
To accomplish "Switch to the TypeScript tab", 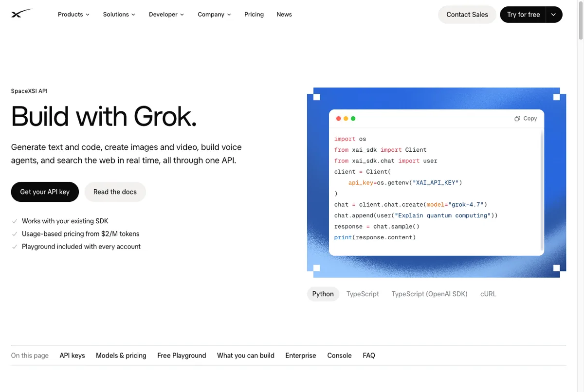I will pos(363,294).
